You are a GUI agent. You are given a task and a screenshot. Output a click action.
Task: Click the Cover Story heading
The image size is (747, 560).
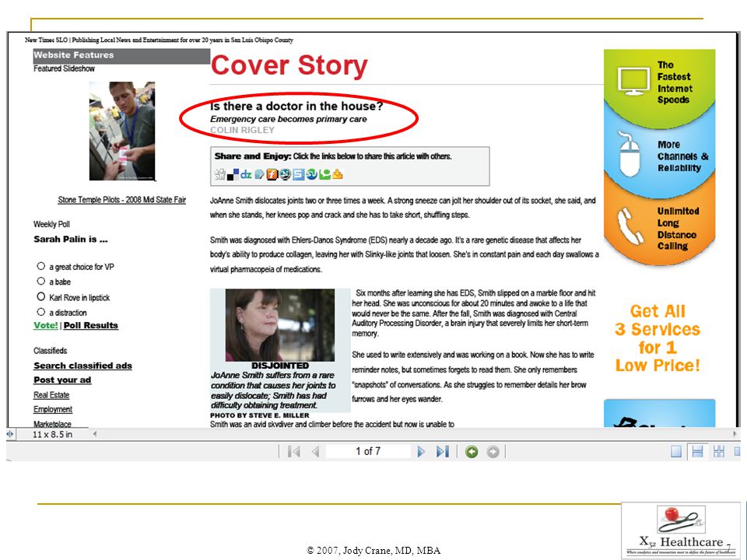pos(289,65)
